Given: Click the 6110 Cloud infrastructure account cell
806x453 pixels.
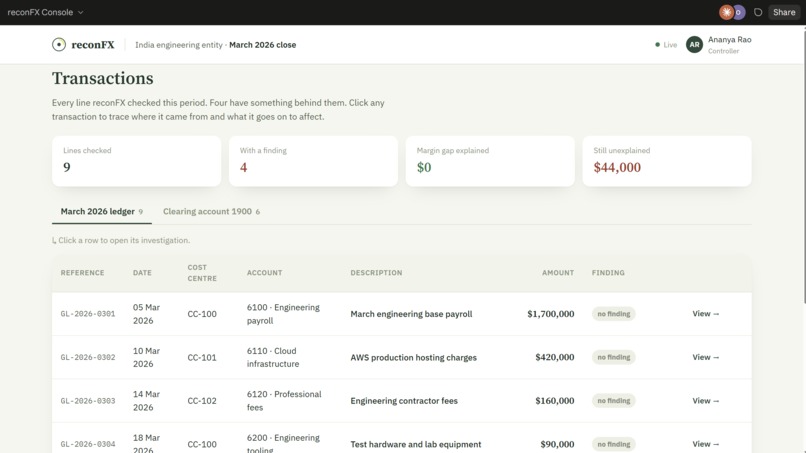Looking at the screenshot, I should [273, 357].
